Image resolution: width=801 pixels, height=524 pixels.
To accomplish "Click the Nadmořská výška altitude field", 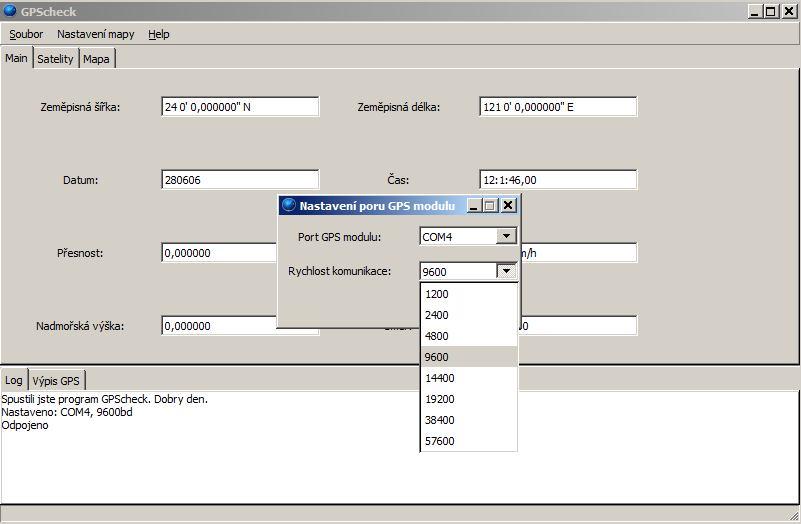I will (220, 326).
